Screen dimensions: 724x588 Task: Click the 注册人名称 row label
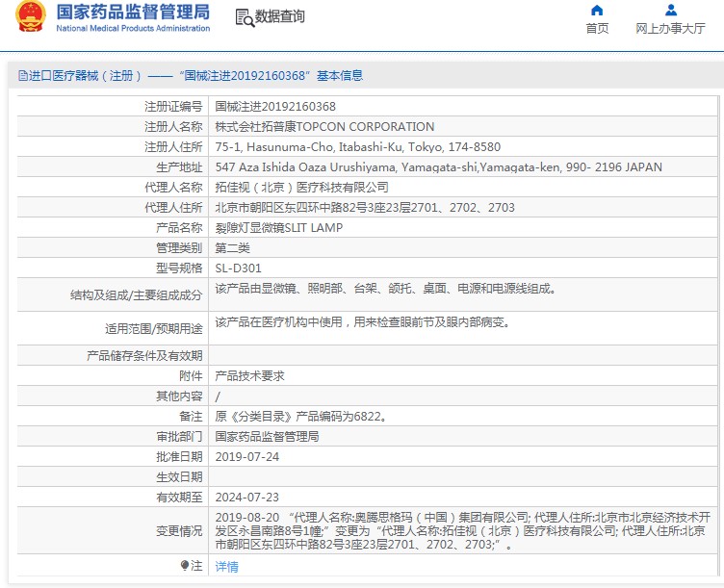(173, 126)
